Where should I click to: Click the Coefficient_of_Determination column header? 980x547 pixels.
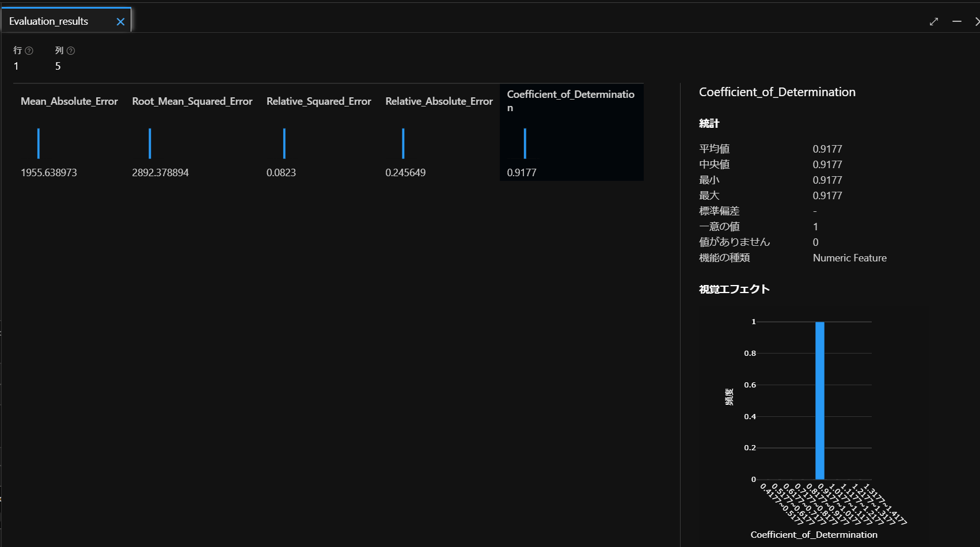pos(570,101)
